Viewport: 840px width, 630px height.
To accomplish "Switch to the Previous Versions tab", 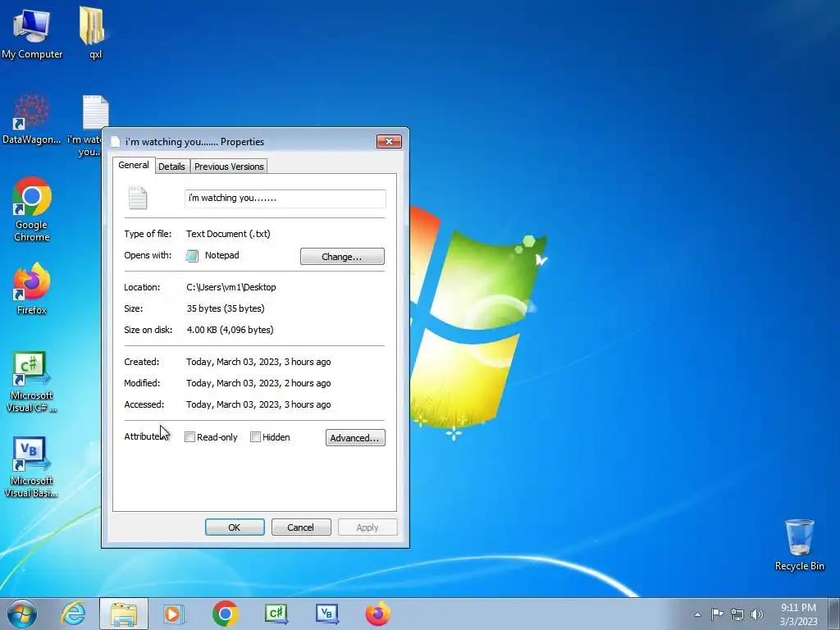I will tap(229, 167).
